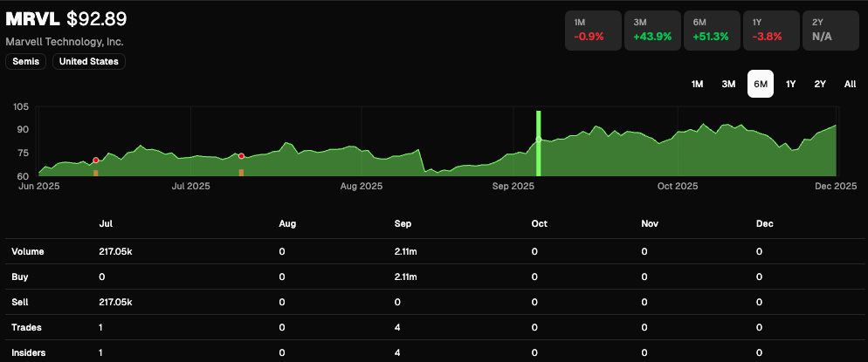Select the 1M chart range button

[697, 84]
